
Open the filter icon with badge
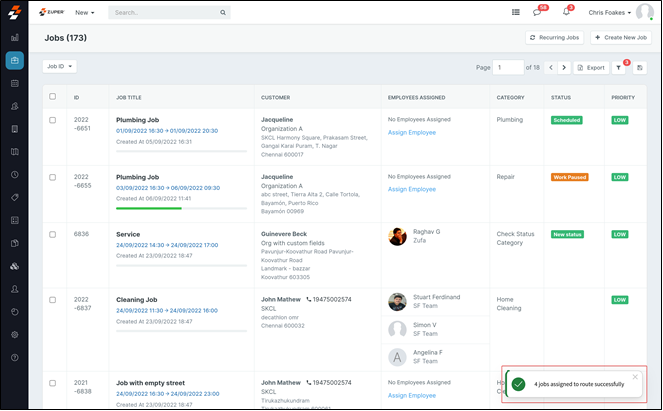click(619, 67)
